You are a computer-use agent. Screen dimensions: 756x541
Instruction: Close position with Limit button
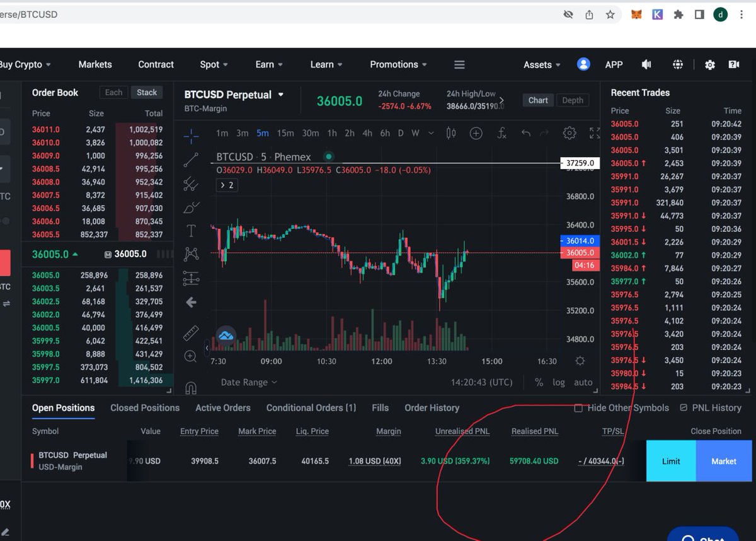(x=671, y=461)
